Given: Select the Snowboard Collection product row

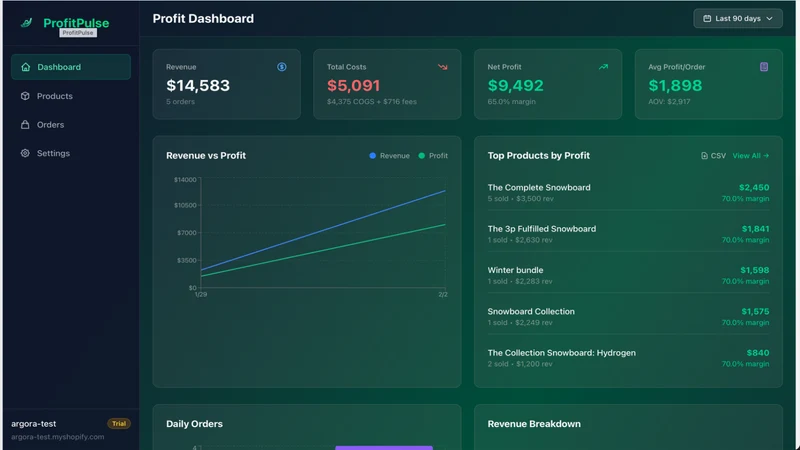Looking at the screenshot, I should [628, 317].
